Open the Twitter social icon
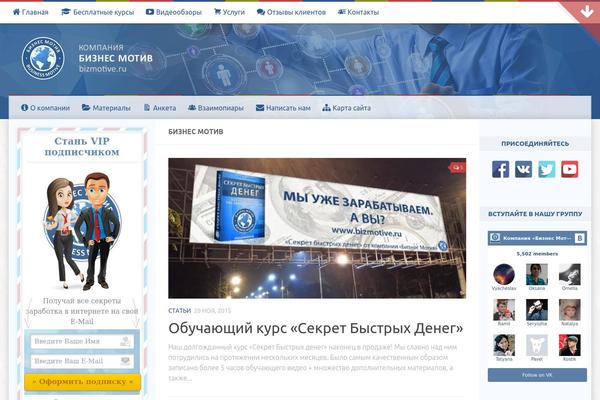Screen dimensions: 600x400 pyautogui.click(x=547, y=169)
